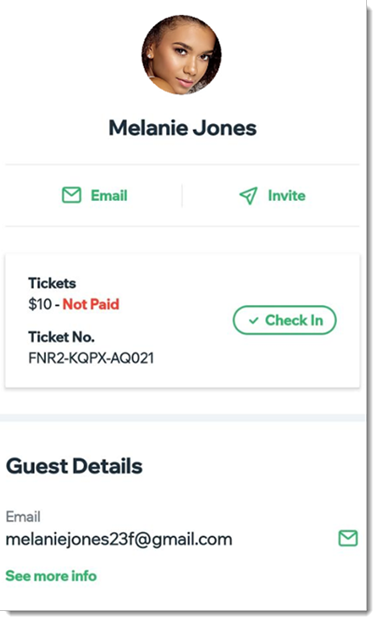Click the $10 ticket price
The width and height of the screenshot is (378, 622).
coord(40,304)
